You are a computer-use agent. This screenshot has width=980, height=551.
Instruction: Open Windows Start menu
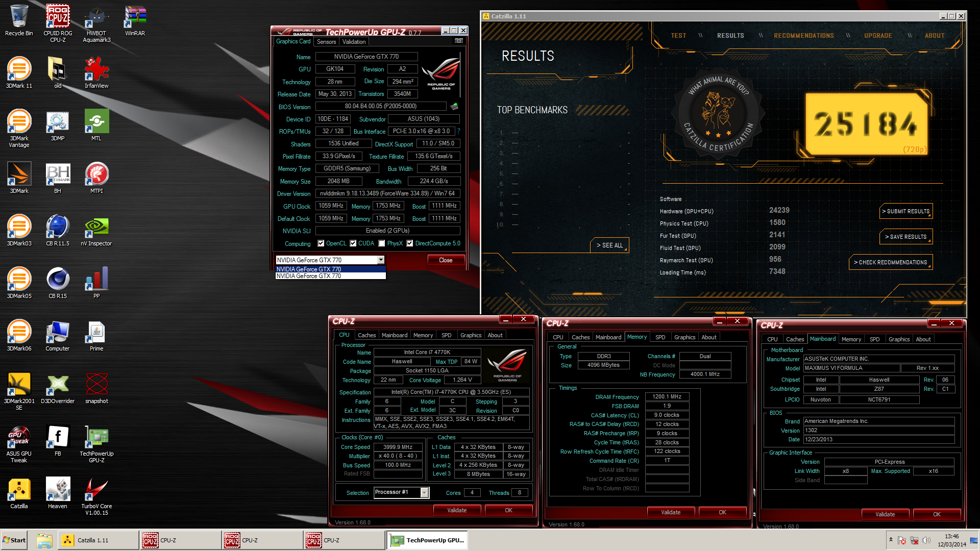point(14,540)
